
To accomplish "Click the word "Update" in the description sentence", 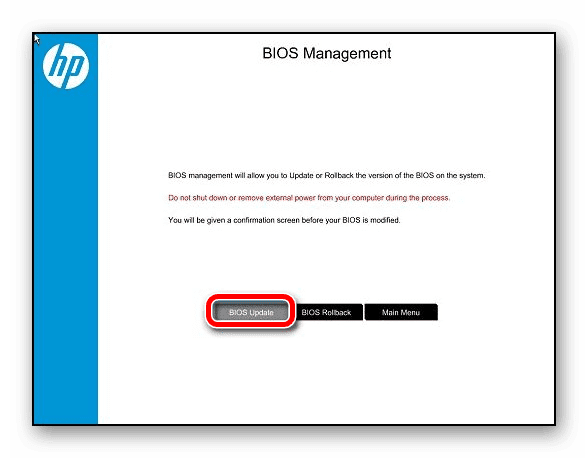I will point(301,176).
